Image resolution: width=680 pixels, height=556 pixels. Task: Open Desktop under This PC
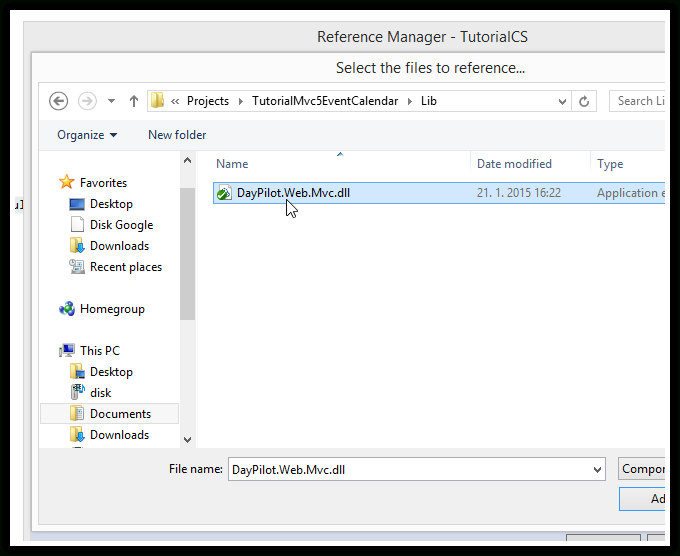click(111, 372)
